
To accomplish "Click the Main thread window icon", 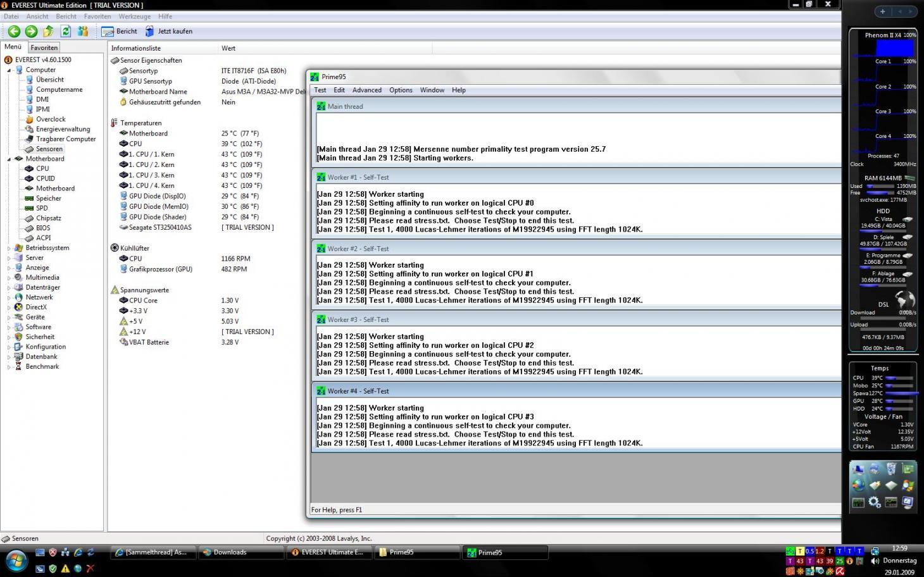I will 322,106.
